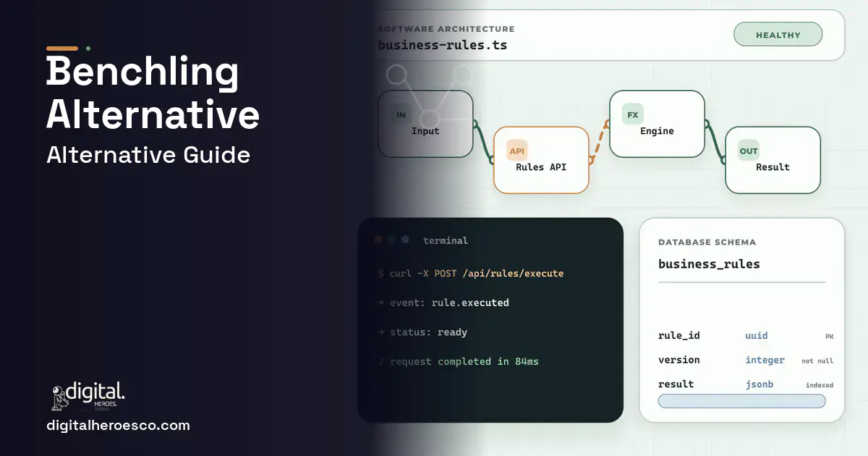This screenshot has width=868, height=456.
Task: Click the terminal title label
Action: 446,240
